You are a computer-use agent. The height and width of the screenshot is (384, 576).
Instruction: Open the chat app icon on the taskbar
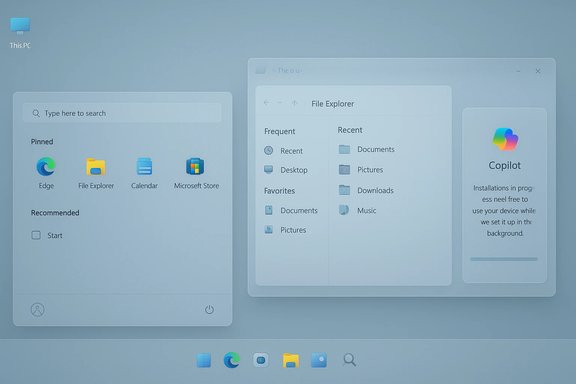(x=261, y=360)
